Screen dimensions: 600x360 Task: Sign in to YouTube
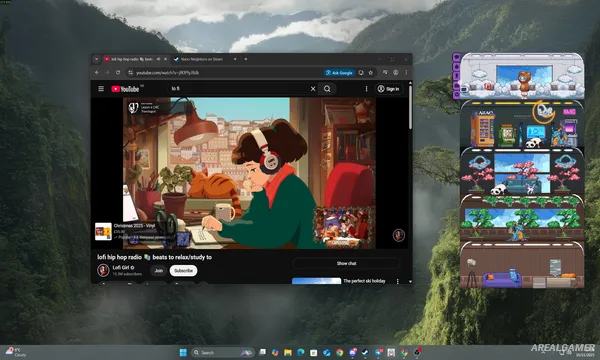389,89
